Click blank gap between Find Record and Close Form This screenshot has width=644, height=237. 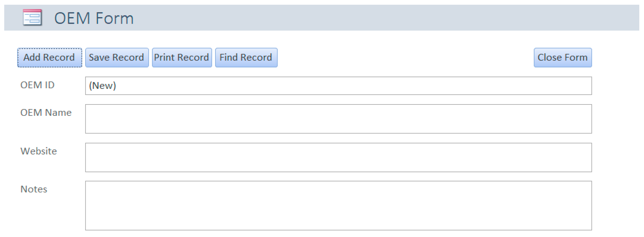click(x=405, y=58)
